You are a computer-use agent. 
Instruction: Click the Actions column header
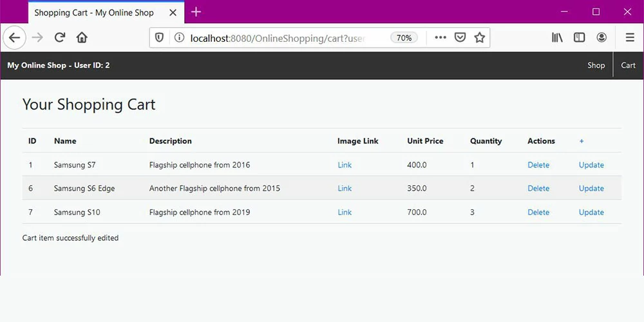click(541, 141)
